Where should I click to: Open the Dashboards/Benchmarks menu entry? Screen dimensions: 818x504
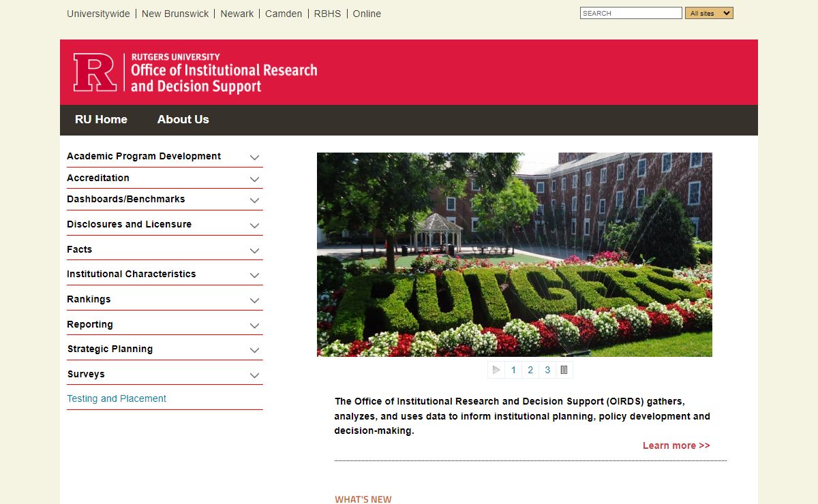(x=126, y=199)
